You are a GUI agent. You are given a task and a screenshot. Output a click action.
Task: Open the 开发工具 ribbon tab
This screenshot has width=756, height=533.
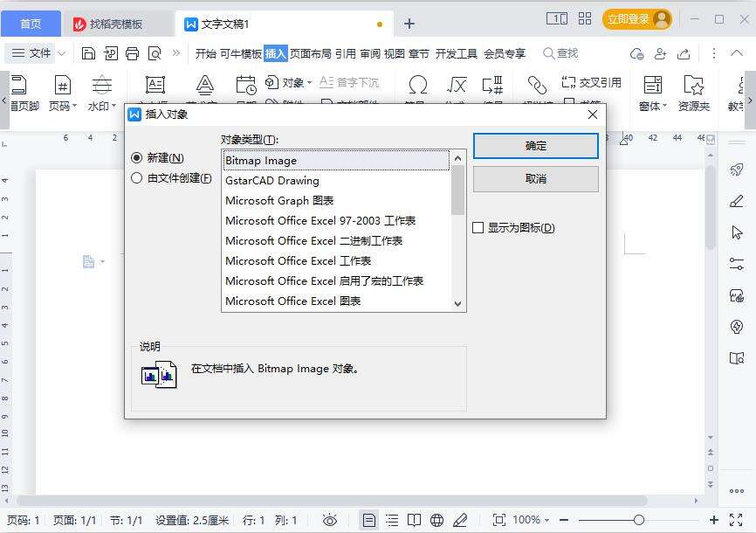point(456,53)
